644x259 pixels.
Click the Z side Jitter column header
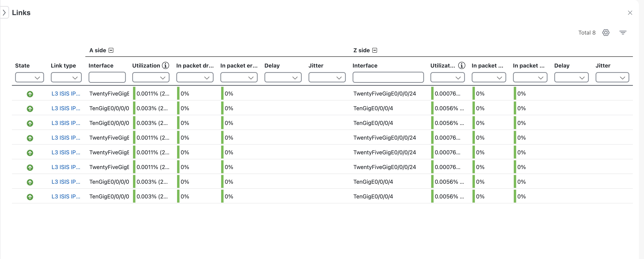603,66
